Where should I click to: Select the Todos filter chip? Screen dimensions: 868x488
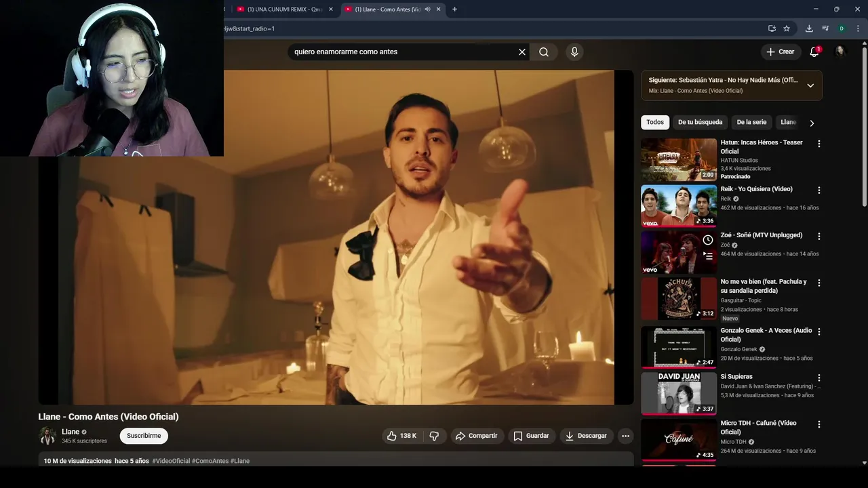point(655,122)
